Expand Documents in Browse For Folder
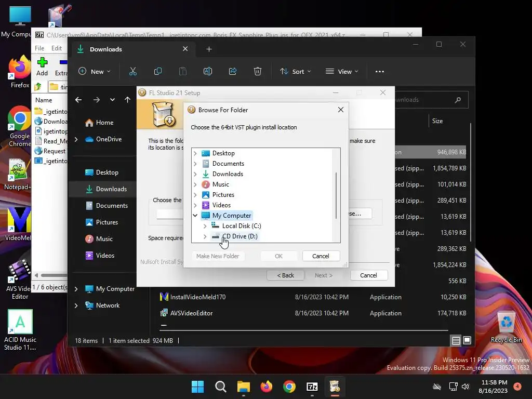Image resolution: width=532 pixels, height=399 pixels. (x=195, y=164)
